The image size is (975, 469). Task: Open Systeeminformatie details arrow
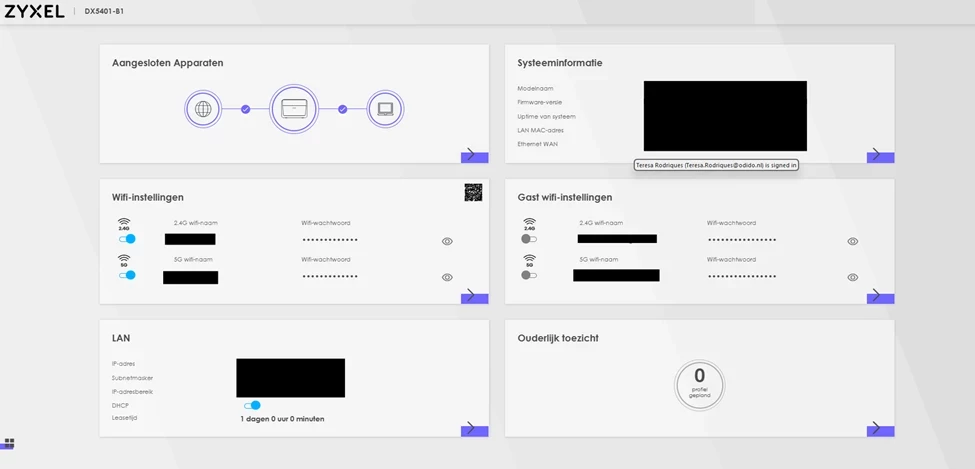pyautogui.click(x=880, y=156)
